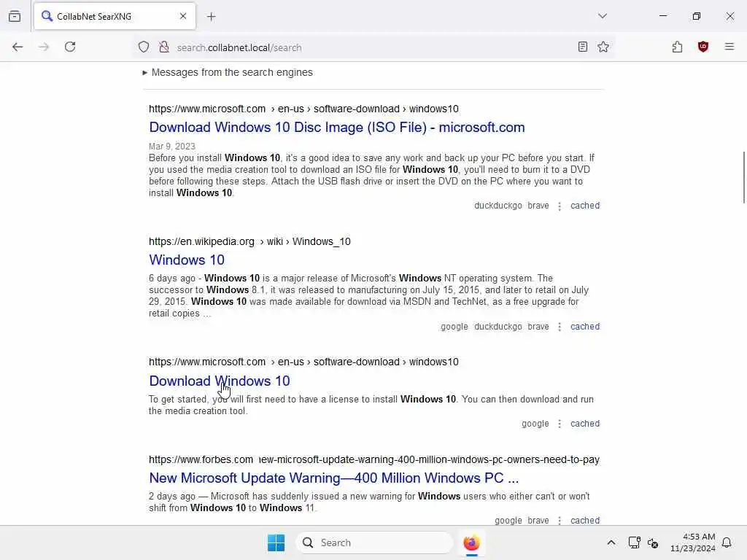Open more options dots for ISO result
This screenshot has width=747, height=560.
point(560,206)
